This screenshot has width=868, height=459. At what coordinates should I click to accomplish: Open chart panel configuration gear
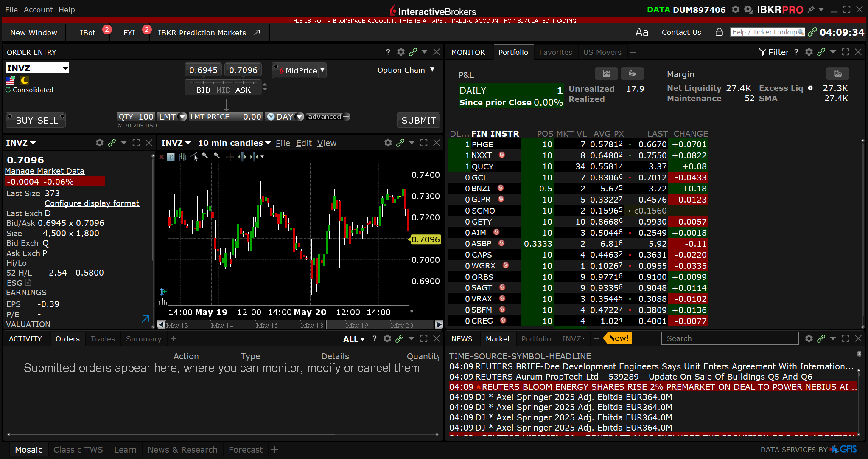(388, 143)
